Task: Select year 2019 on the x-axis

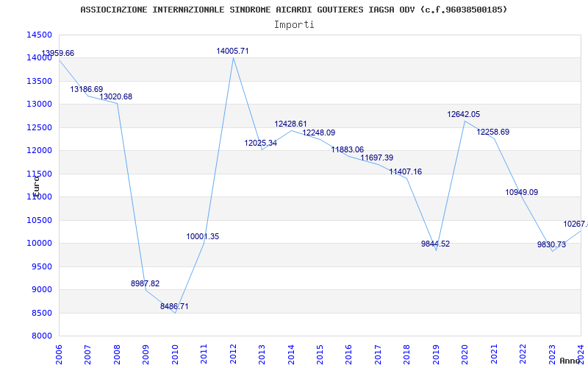Action: 436,353
